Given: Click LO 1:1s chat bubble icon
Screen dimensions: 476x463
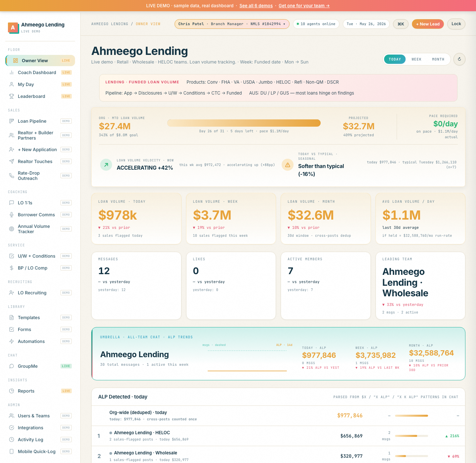Looking at the screenshot, I should [12, 203].
